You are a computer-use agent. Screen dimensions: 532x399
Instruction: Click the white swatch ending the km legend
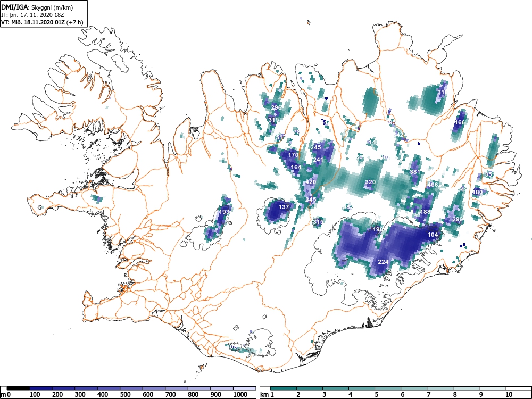point(518,388)
